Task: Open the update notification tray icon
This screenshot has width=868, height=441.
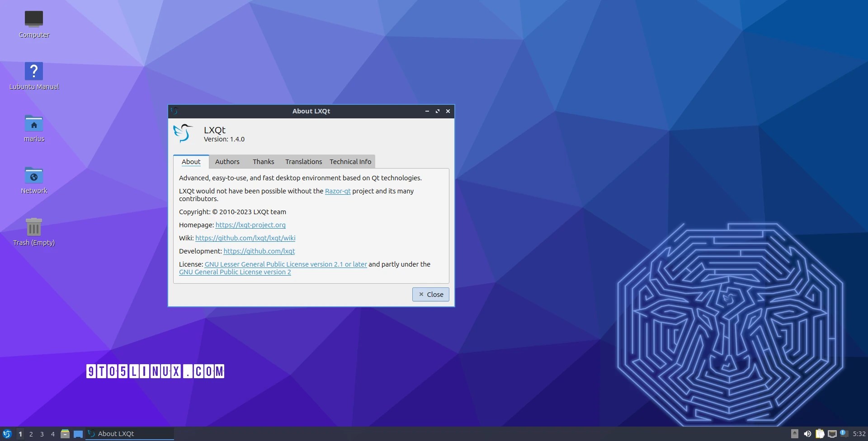Action: (844, 434)
